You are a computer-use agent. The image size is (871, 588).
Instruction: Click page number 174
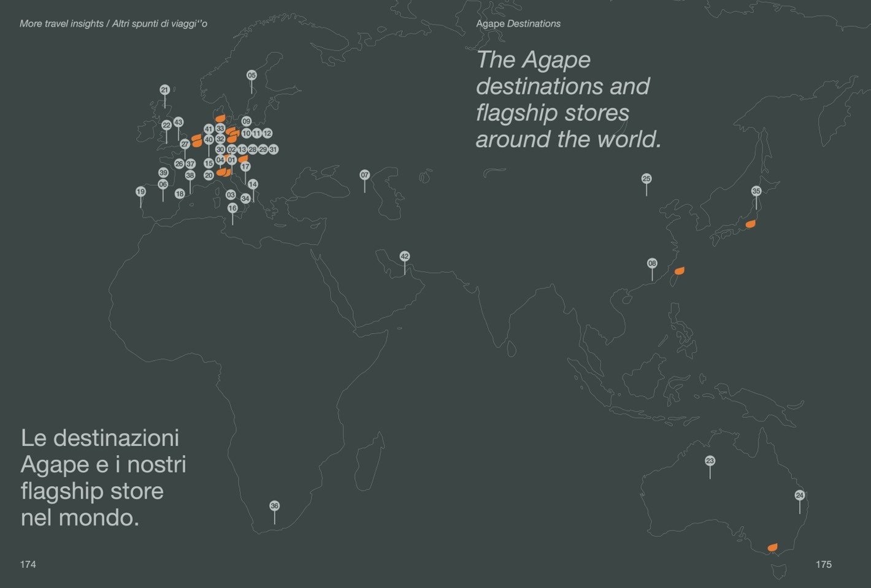click(x=28, y=564)
